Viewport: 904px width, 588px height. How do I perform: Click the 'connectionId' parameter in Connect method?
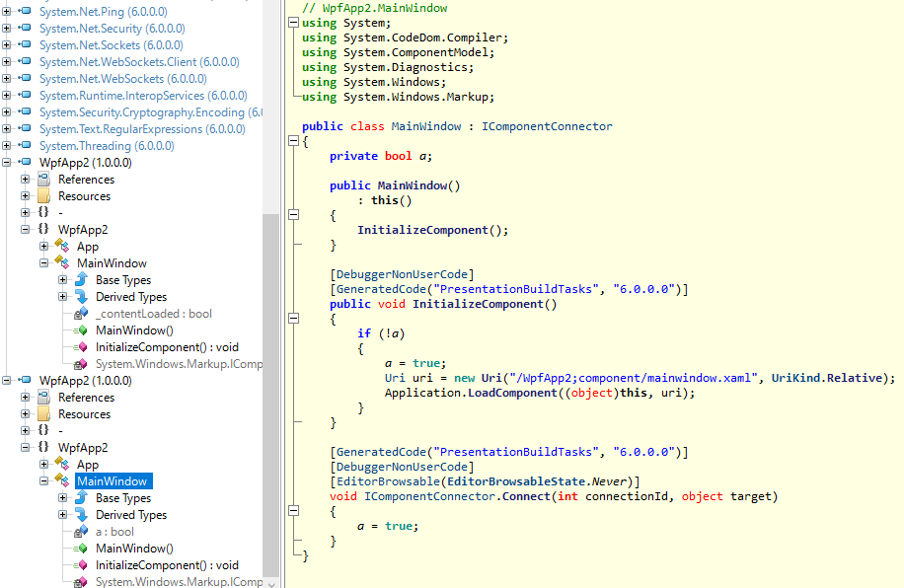click(626, 496)
